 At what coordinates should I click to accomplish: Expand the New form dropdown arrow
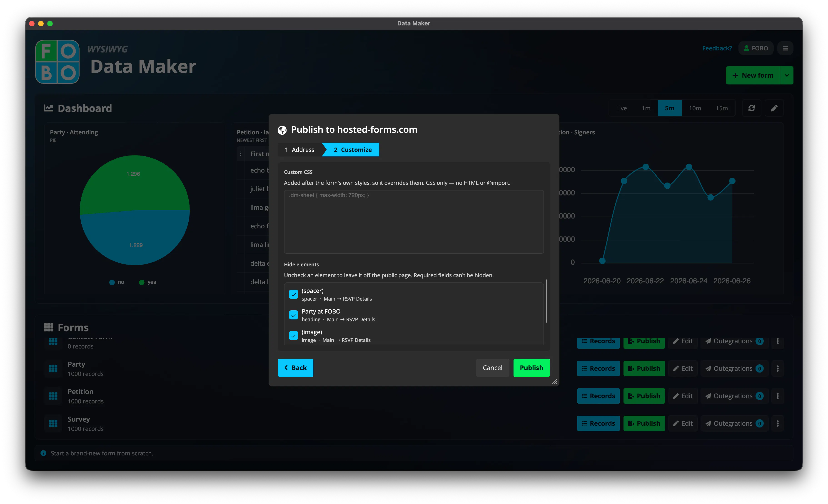tap(787, 75)
